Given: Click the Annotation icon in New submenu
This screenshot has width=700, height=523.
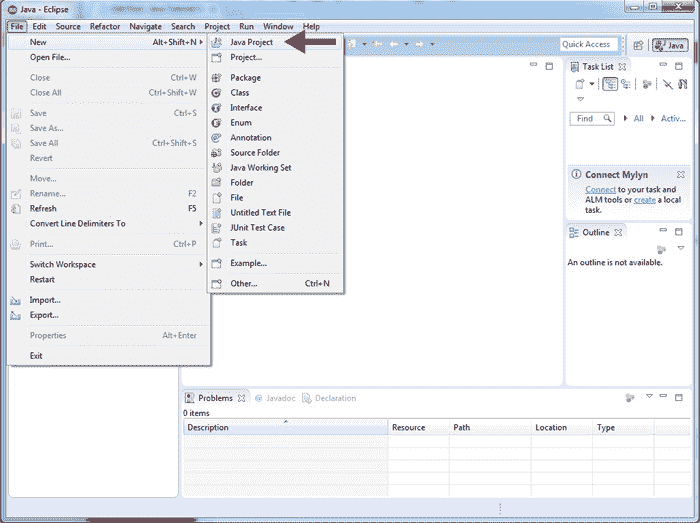Looking at the screenshot, I should (217, 138).
